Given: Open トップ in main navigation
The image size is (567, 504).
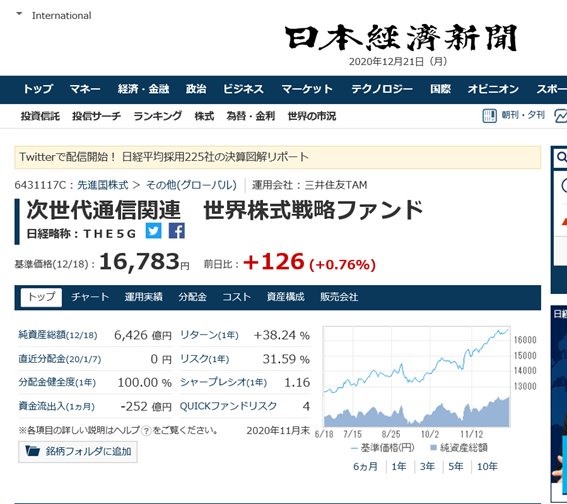Looking at the screenshot, I should coord(38,89).
